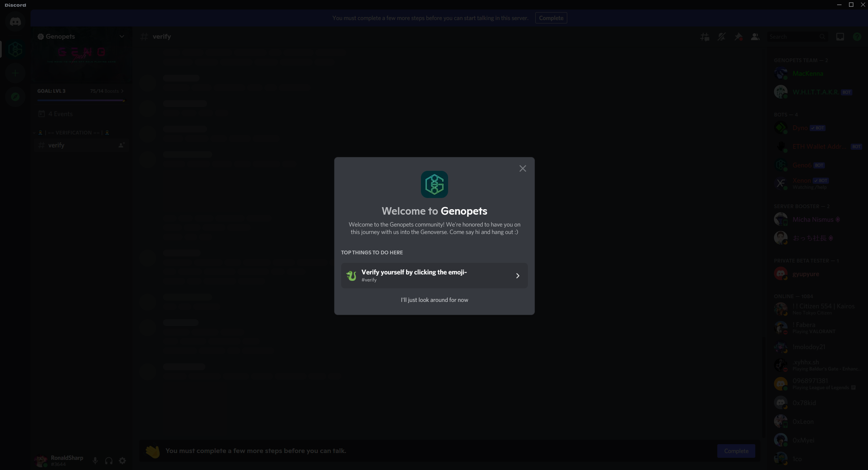
Task: Open 4 Events calendar entry
Action: (81, 114)
